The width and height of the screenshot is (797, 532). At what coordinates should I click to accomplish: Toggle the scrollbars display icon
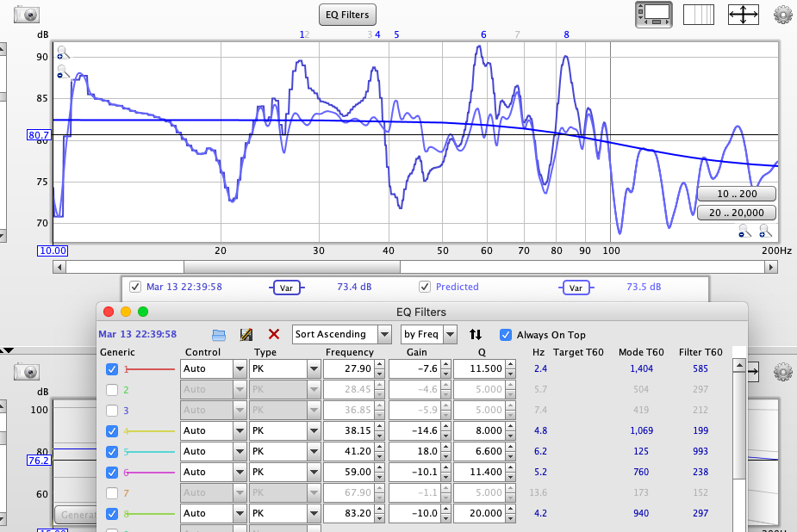click(654, 15)
